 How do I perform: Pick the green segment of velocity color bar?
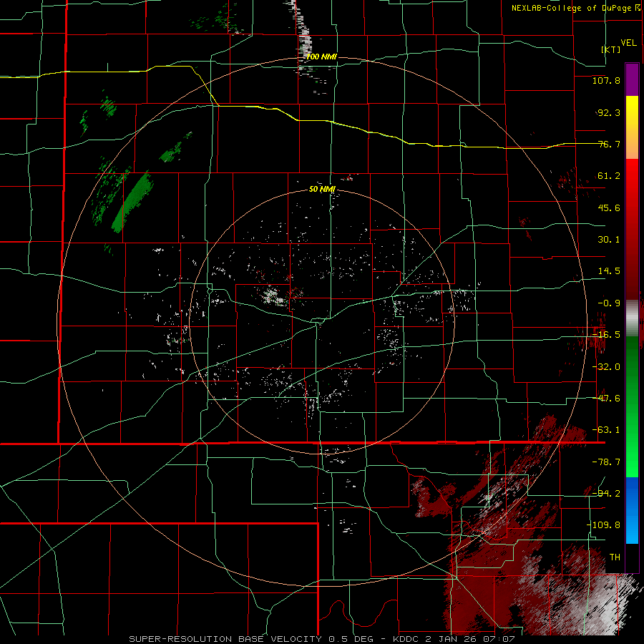pyautogui.click(x=632, y=406)
